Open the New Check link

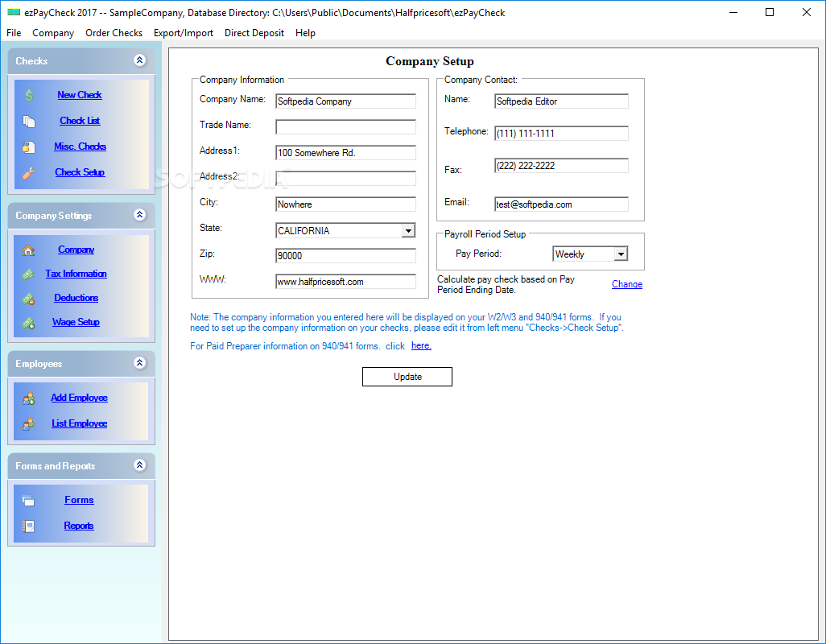pyautogui.click(x=80, y=95)
